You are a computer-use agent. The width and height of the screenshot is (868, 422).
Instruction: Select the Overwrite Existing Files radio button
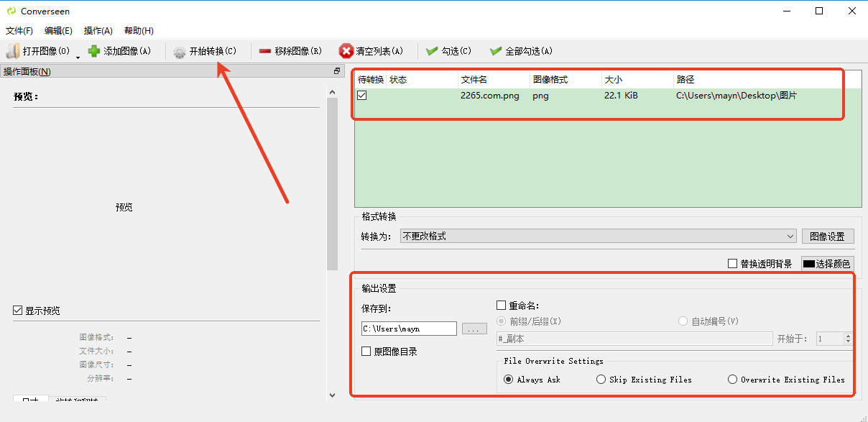(732, 380)
